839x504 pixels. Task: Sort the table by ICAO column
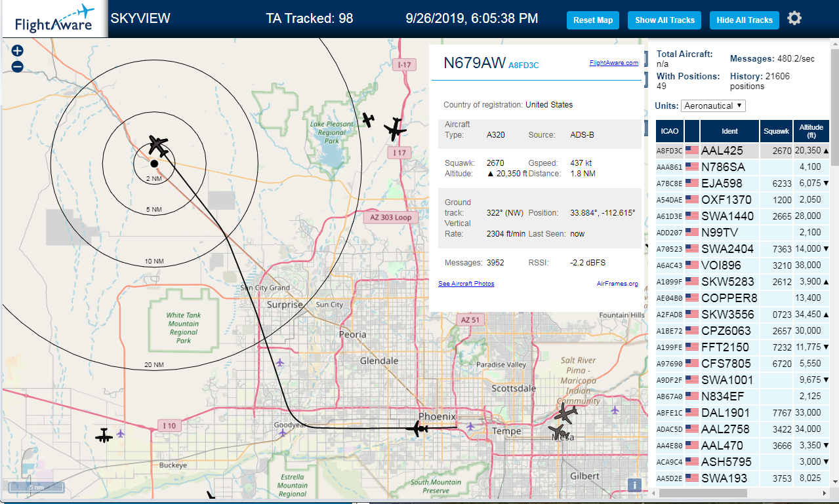pos(670,131)
